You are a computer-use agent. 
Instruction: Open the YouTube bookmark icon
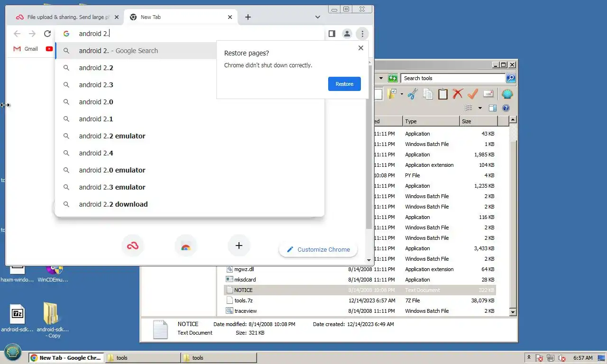pyautogui.click(x=49, y=49)
